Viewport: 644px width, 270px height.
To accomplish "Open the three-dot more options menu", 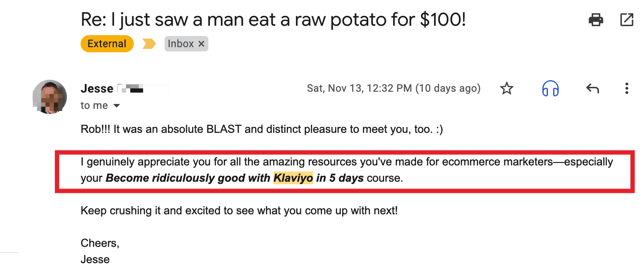I will click(626, 89).
